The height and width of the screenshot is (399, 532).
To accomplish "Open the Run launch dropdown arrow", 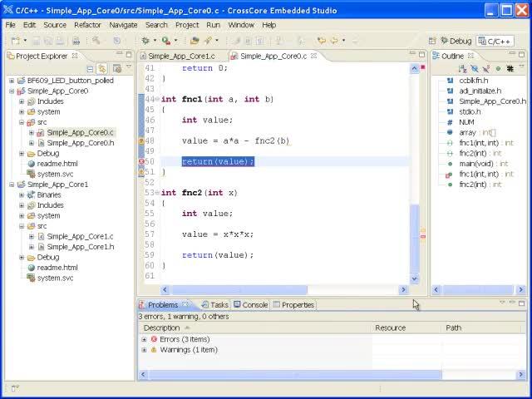I will click(x=175, y=41).
